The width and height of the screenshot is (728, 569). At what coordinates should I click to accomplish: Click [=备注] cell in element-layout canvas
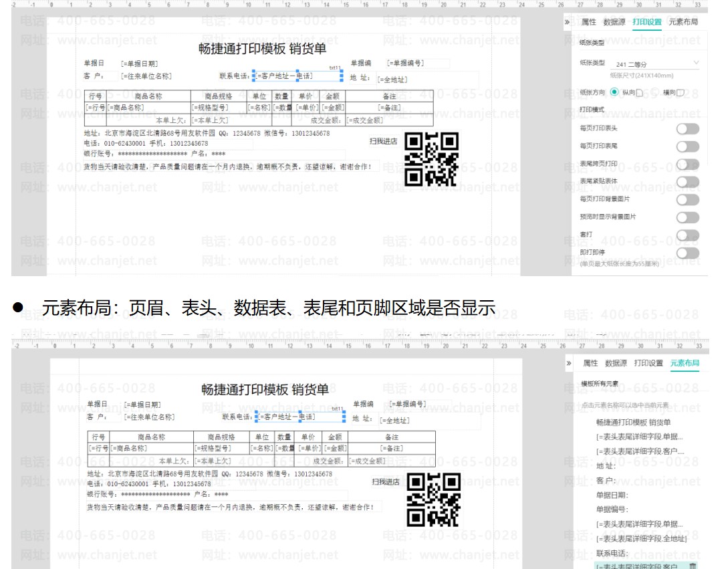(391, 448)
